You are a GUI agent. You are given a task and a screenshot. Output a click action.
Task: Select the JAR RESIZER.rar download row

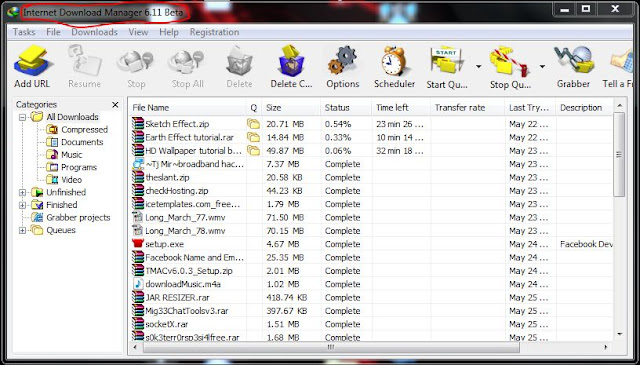[371, 297]
